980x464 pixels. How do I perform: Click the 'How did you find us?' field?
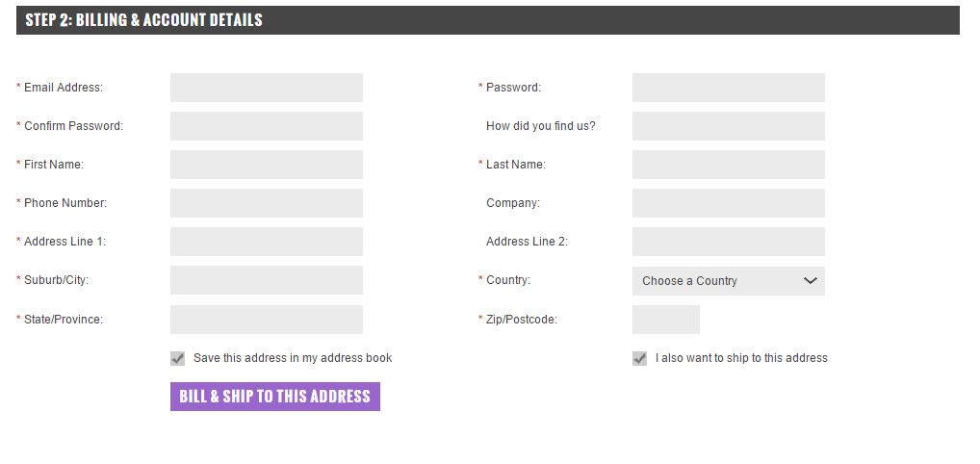tap(728, 126)
